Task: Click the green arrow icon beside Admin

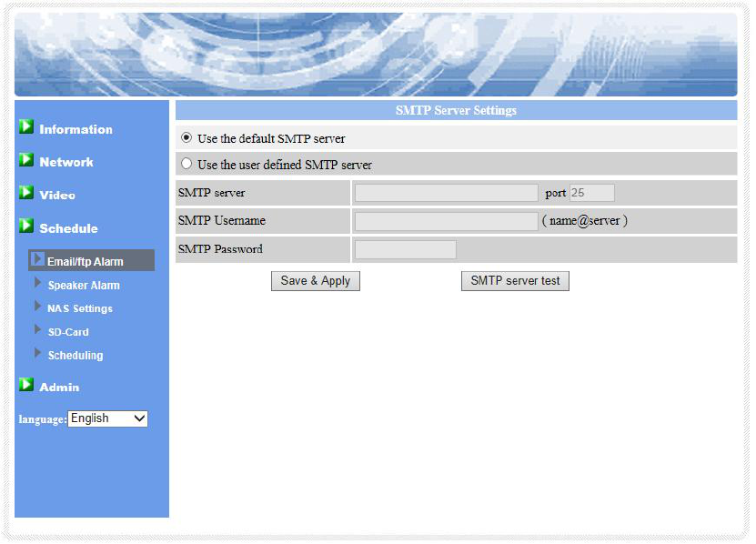Action: (26, 385)
